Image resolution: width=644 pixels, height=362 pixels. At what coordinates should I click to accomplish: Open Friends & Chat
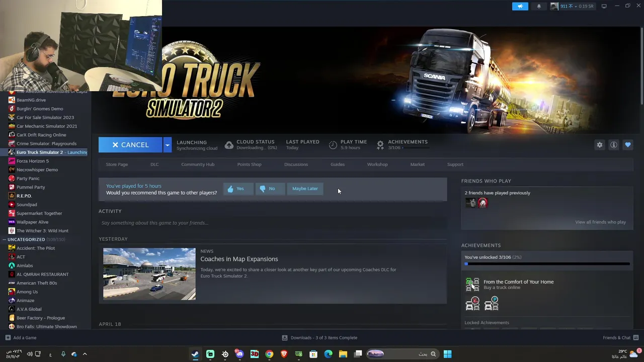[620, 338]
